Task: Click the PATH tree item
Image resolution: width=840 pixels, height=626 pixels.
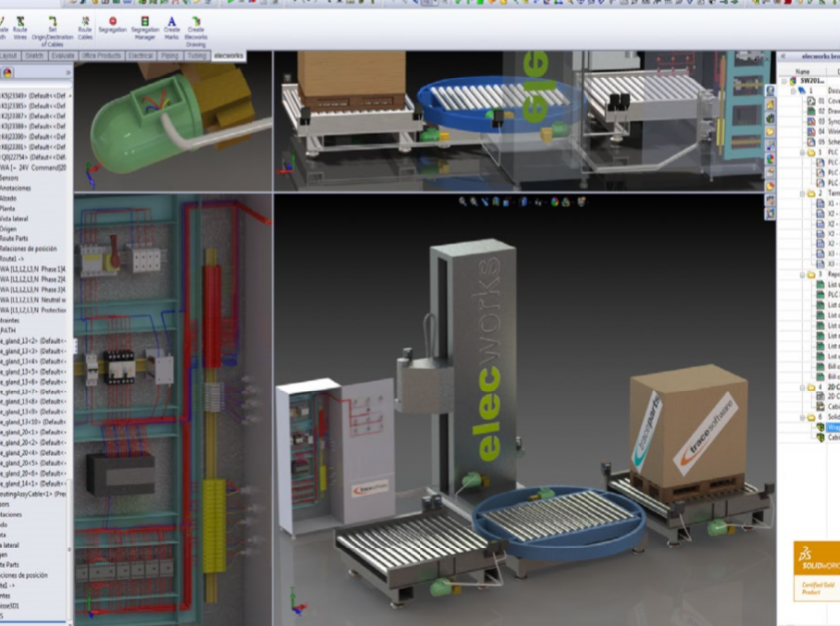Action: click(8, 331)
